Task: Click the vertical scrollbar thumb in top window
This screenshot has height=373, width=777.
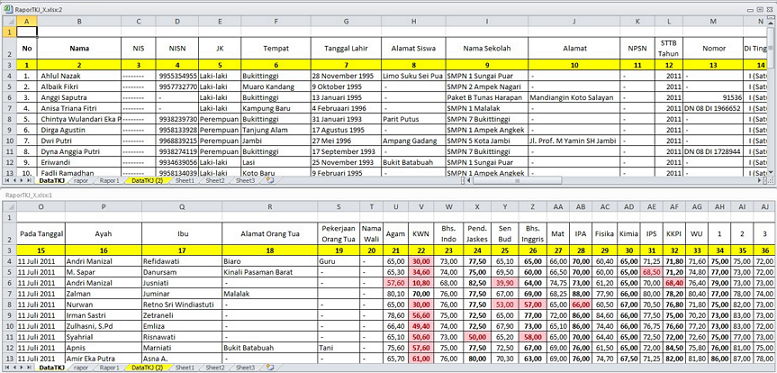Action: [772, 49]
